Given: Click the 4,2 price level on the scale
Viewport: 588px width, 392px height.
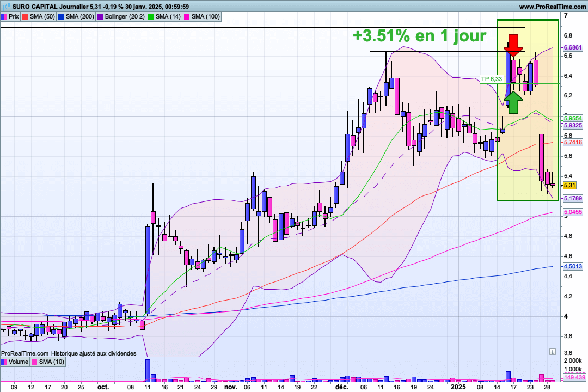Looking at the screenshot, I should tap(568, 296).
